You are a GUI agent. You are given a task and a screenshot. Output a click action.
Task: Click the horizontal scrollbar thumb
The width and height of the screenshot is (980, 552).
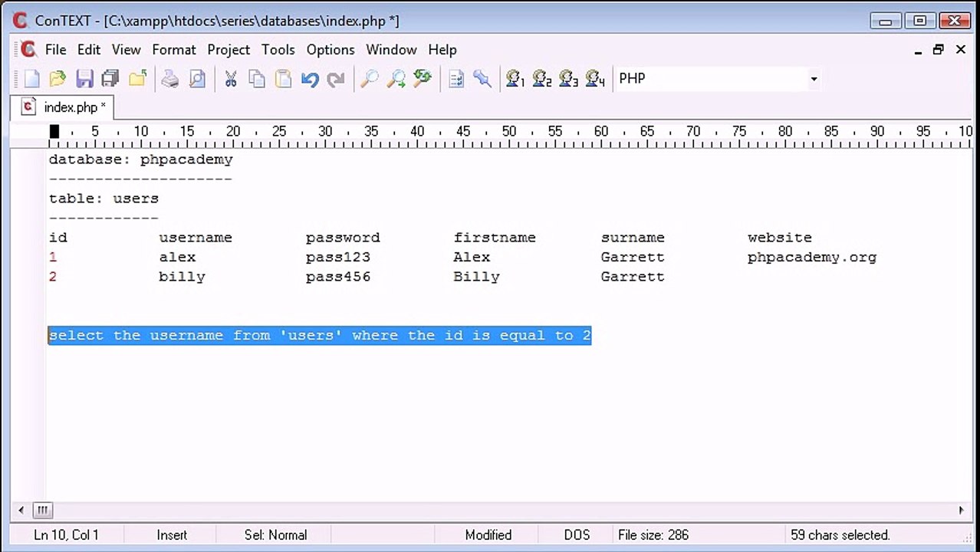click(42, 510)
